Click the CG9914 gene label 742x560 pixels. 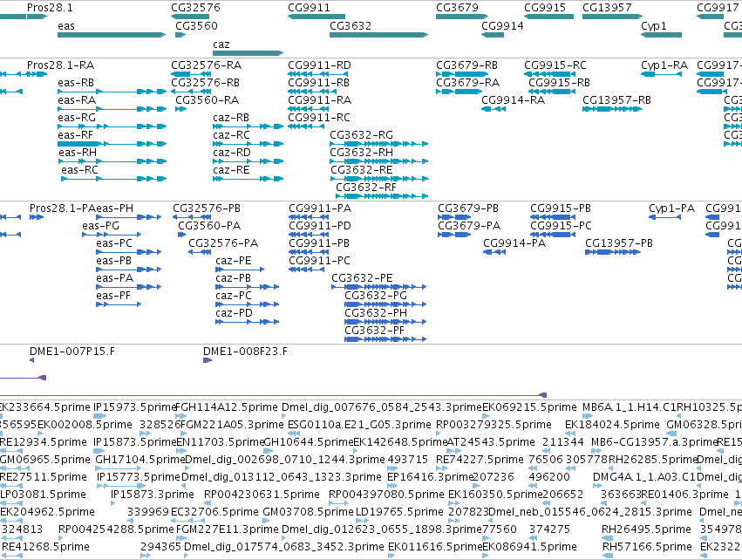point(502,25)
